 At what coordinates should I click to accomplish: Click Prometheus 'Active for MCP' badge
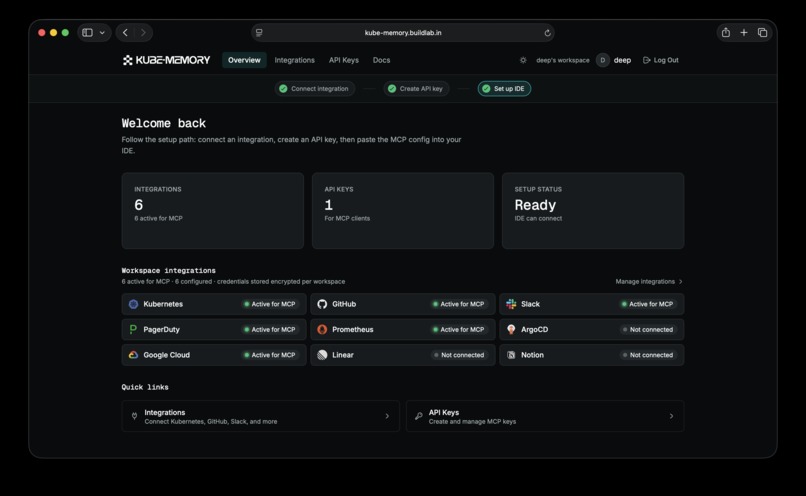(459, 329)
